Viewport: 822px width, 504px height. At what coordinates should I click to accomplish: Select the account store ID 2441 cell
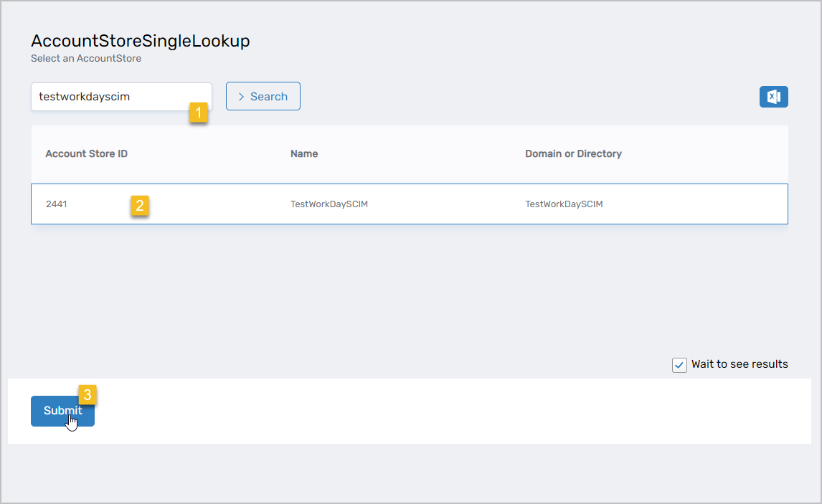(57, 204)
